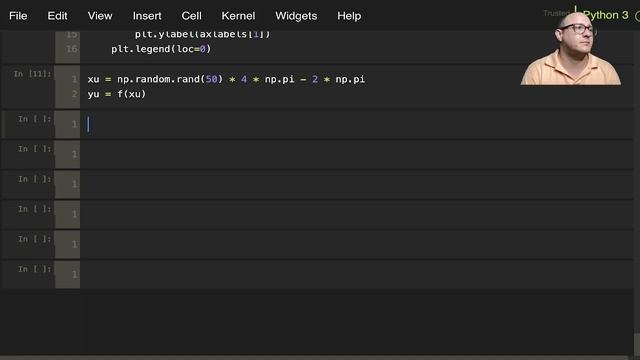Viewport: 640px width, 360px height.
Task: Click the In [11]: cell prompt
Action: click(33, 74)
